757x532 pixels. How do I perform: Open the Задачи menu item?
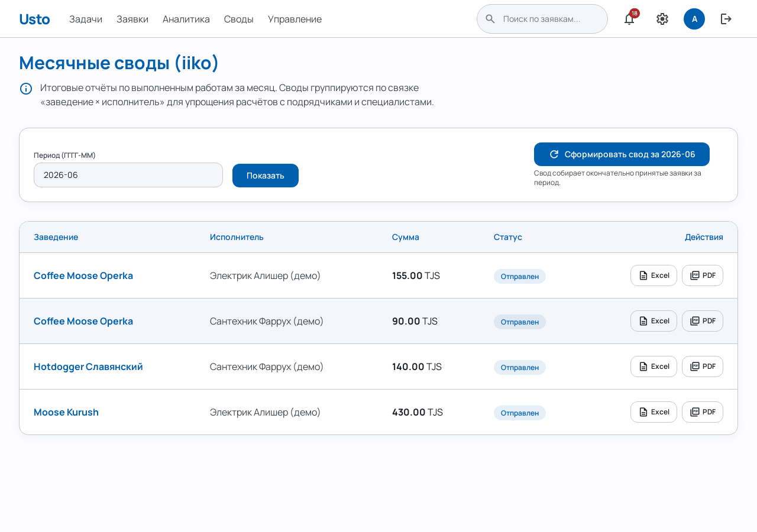tap(86, 19)
